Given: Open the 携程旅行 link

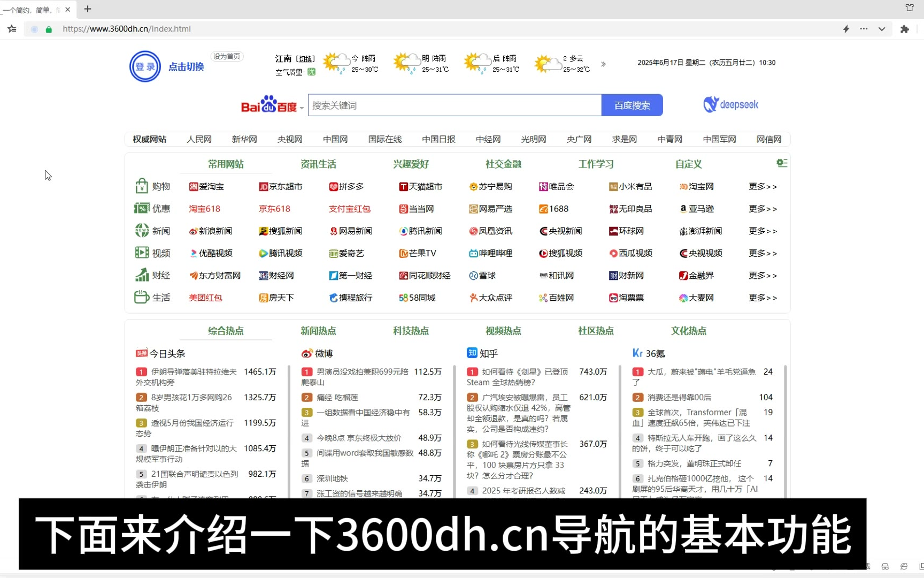Looking at the screenshot, I should tap(351, 298).
